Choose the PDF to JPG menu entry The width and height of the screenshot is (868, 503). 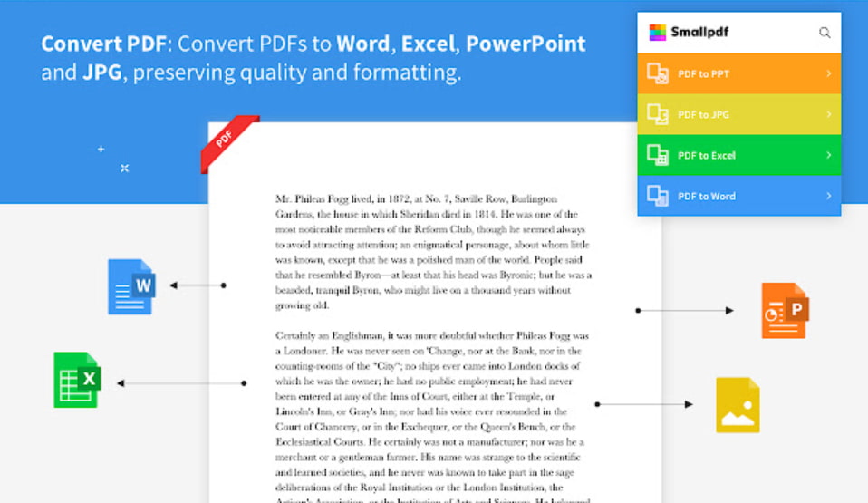coord(739,115)
